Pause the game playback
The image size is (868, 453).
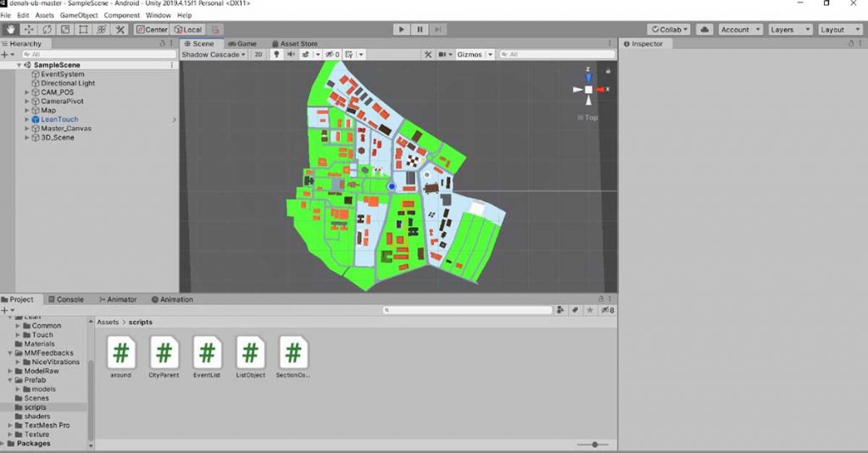[420, 30]
